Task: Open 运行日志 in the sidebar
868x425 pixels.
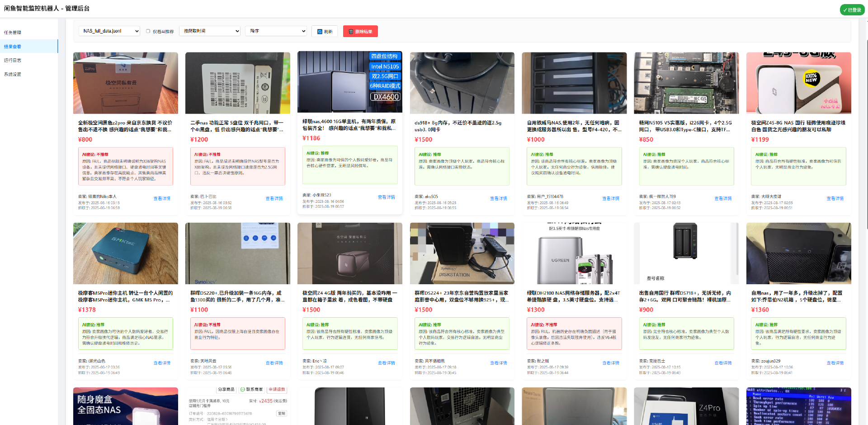Action: (x=13, y=60)
